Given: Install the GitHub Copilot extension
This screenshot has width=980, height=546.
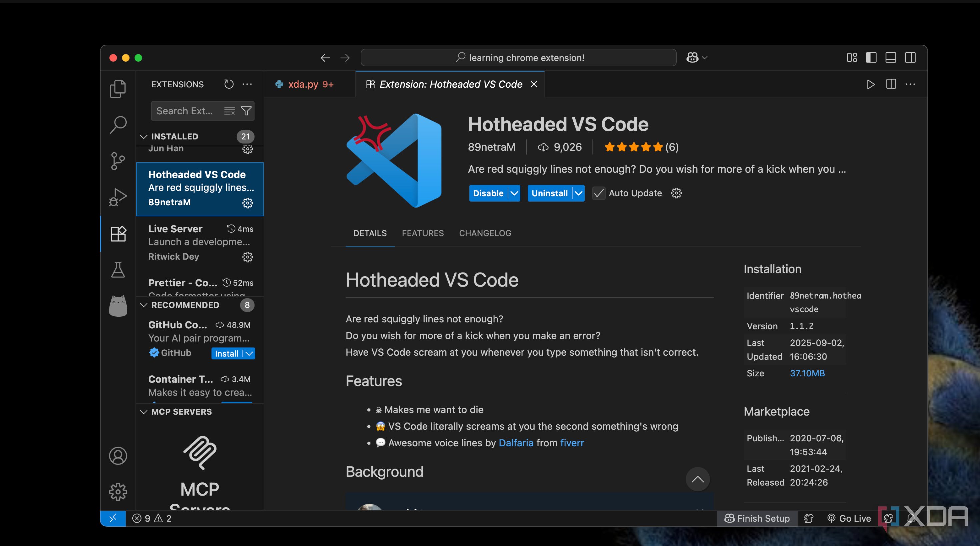Looking at the screenshot, I should pos(227,353).
